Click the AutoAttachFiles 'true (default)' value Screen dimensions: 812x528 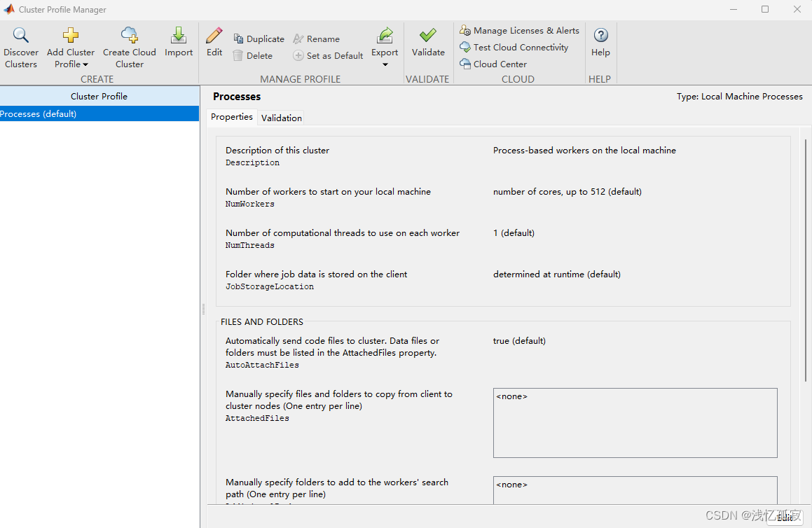(519, 340)
